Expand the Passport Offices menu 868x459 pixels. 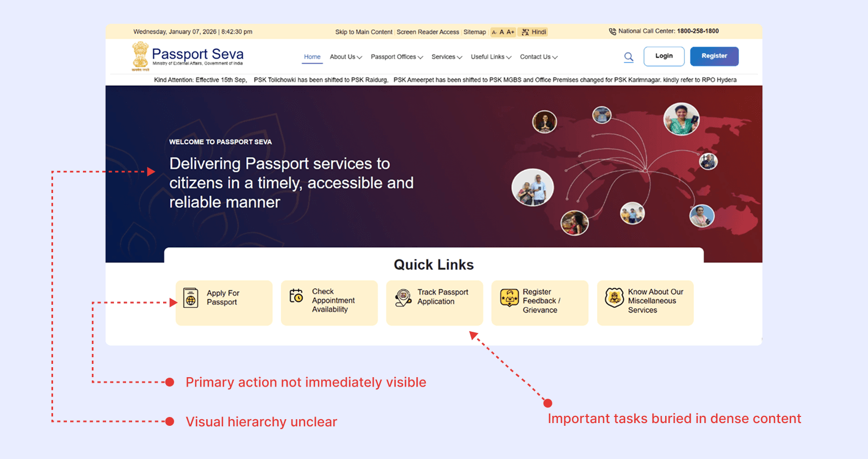pos(397,57)
